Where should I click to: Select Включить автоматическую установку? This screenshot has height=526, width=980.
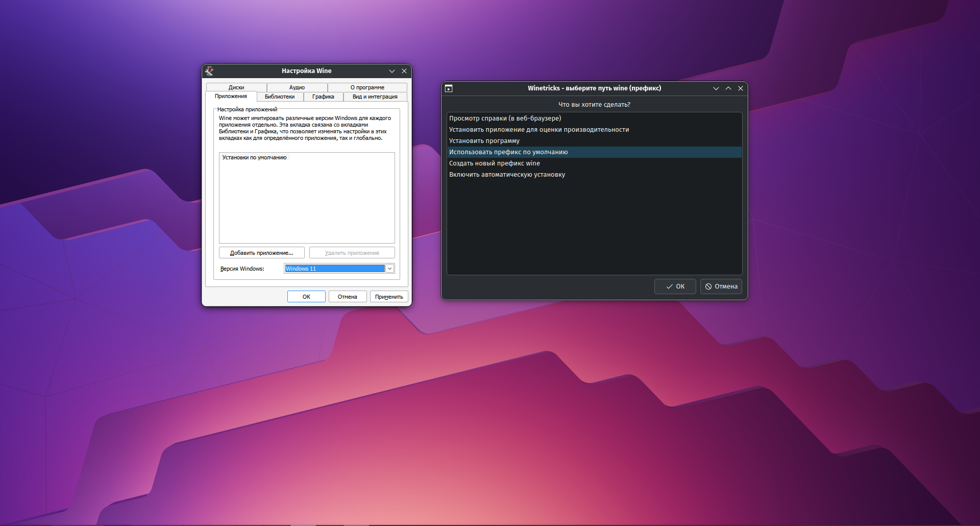(595, 175)
